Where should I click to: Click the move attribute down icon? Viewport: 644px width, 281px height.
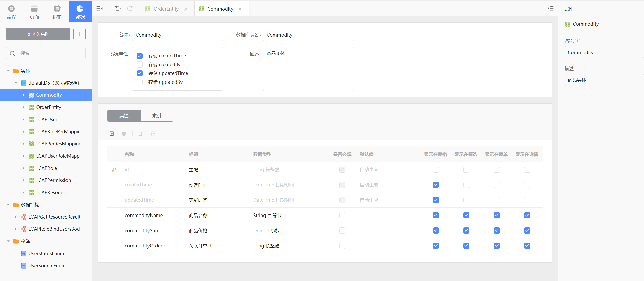click(153, 134)
